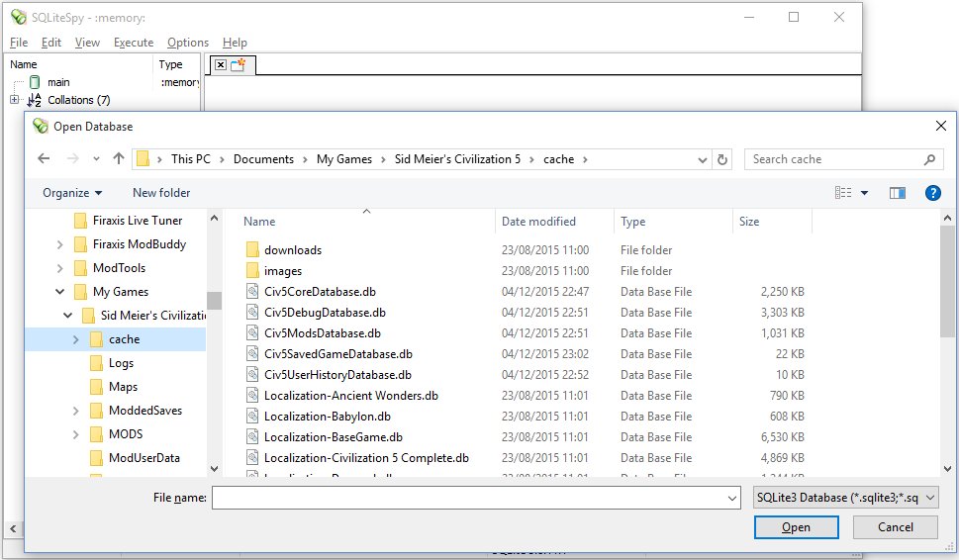Click the search magnifier icon
959x560 pixels.
[x=929, y=159]
